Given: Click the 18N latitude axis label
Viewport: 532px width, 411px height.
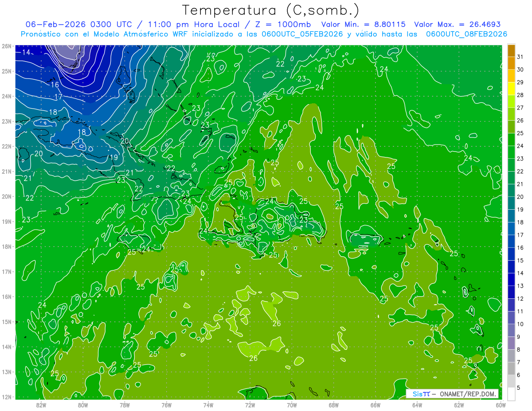Looking at the screenshot, I should [6, 247].
